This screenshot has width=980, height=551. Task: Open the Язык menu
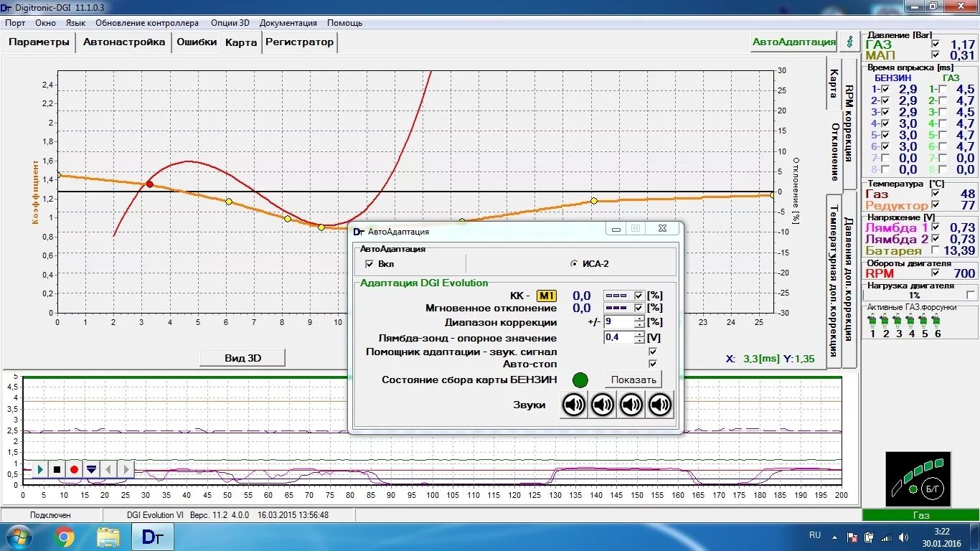coord(75,23)
